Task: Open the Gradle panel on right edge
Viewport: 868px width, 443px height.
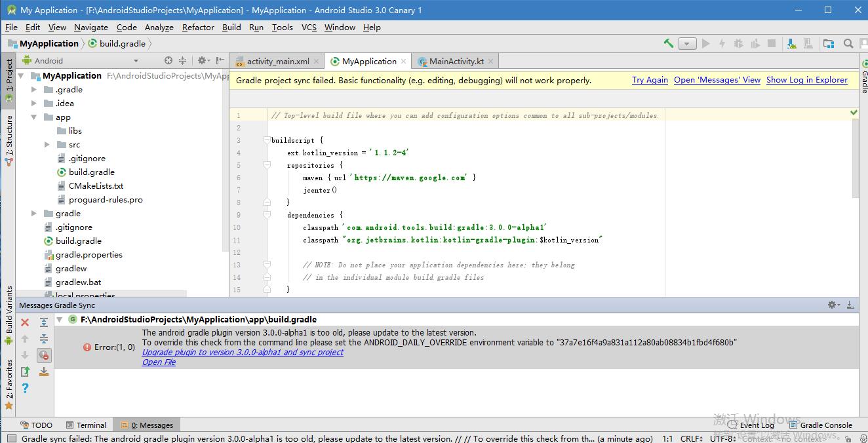Action: [863, 77]
